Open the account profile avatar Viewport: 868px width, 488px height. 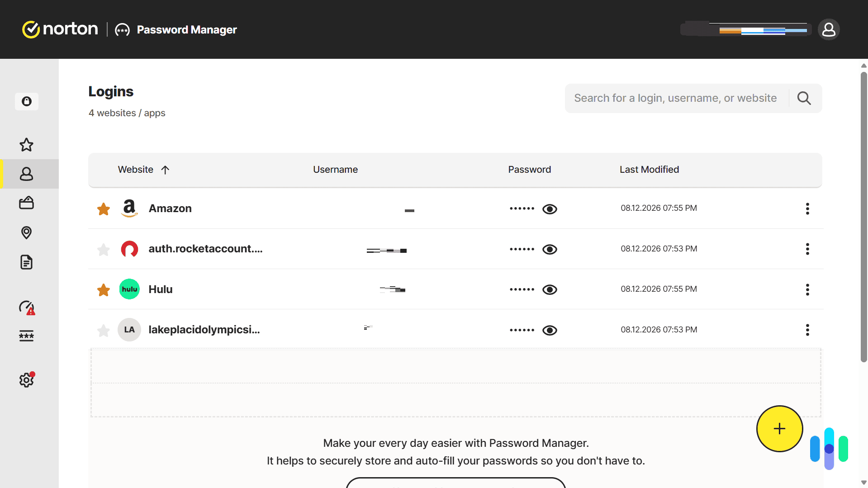click(x=829, y=29)
